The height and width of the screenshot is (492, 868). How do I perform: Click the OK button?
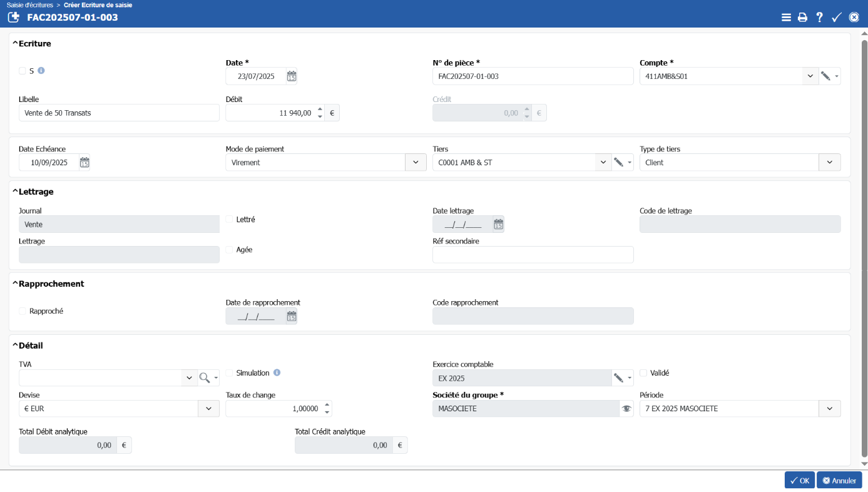[x=799, y=480]
